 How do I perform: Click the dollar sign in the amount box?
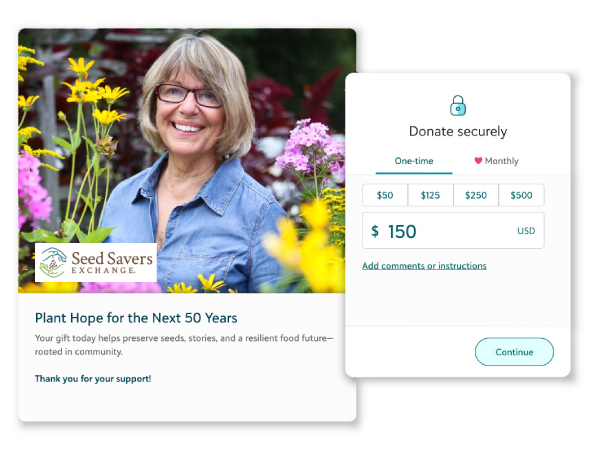pyautogui.click(x=375, y=231)
